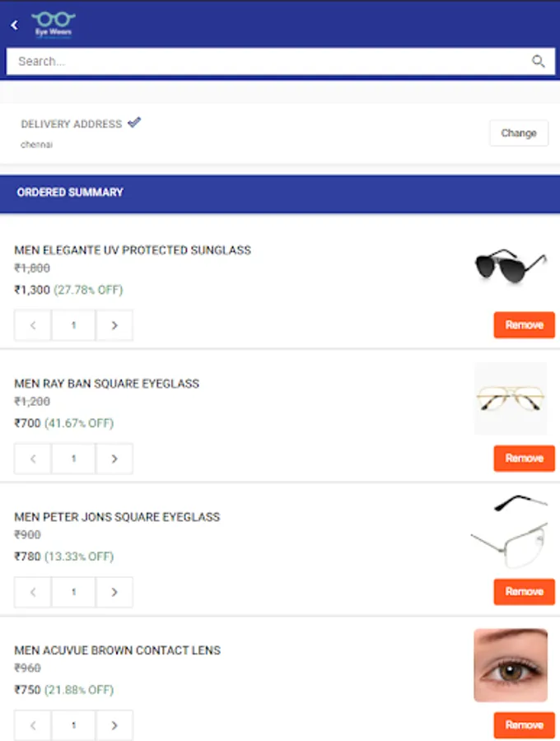This screenshot has height=741, width=560.
Task: Remove Men Peter Jons Square Eyeglass
Action: (524, 592)
